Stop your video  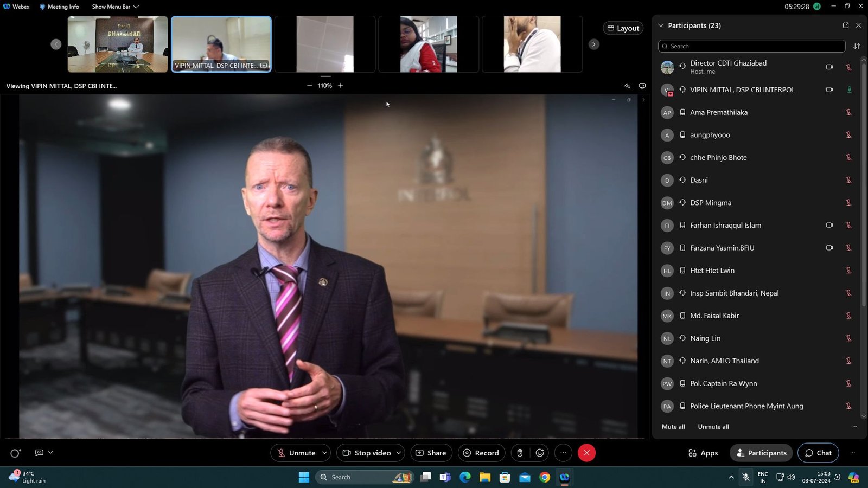(366, 453)
